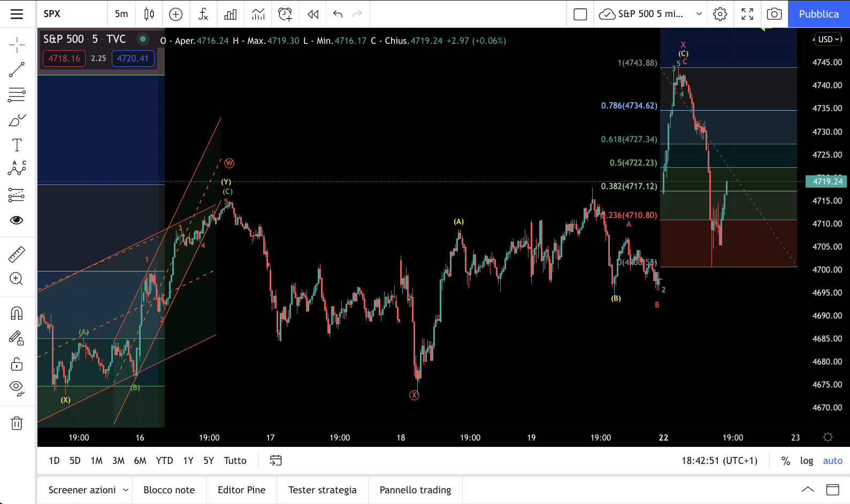Toggle visibility of all drawings eye icon

click(x=17, y=220)
